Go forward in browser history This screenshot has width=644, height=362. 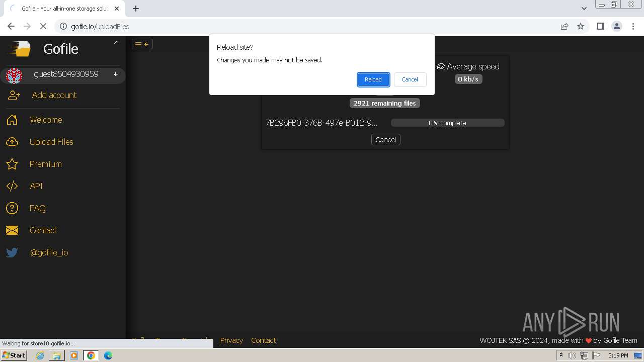tap(27, 27)
